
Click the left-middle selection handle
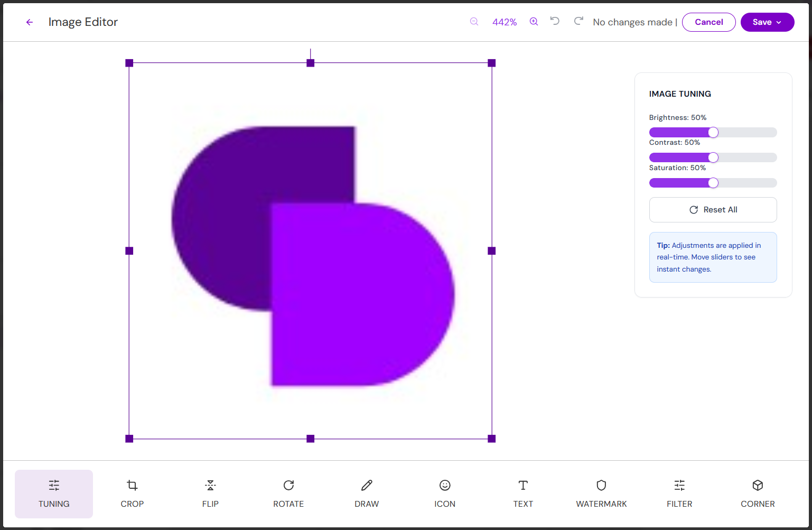click(129, 251)
